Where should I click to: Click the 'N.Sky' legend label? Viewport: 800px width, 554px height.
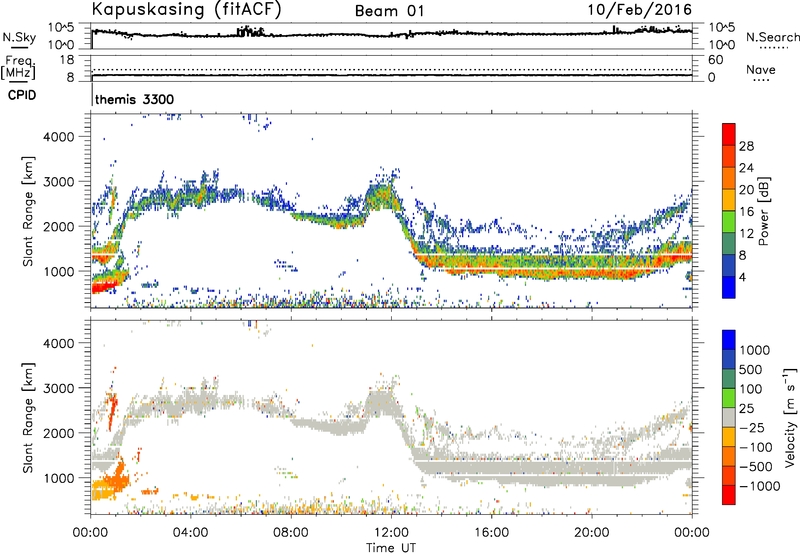(19, 37)
